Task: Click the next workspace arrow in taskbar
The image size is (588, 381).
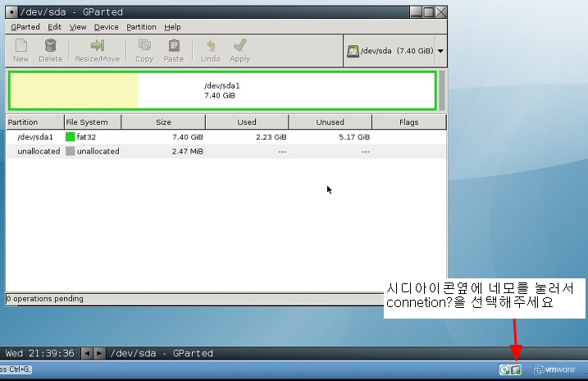Action: coord(99,353)
